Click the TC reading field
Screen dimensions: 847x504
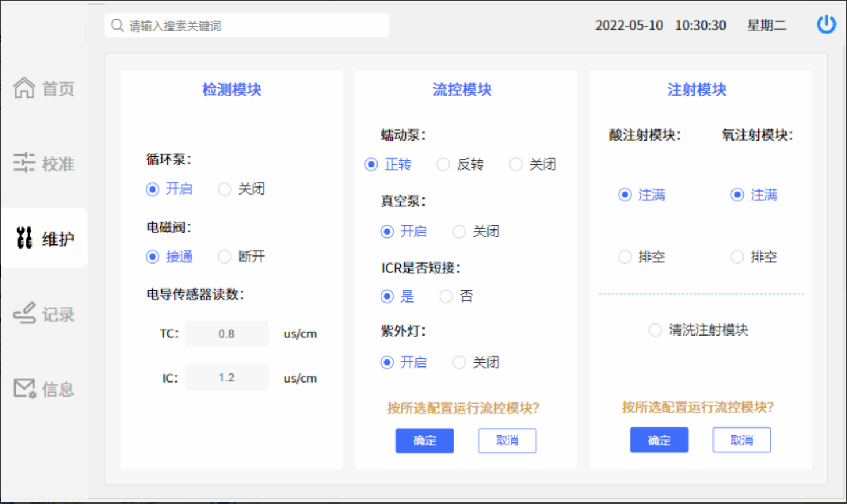click(227, 334)
